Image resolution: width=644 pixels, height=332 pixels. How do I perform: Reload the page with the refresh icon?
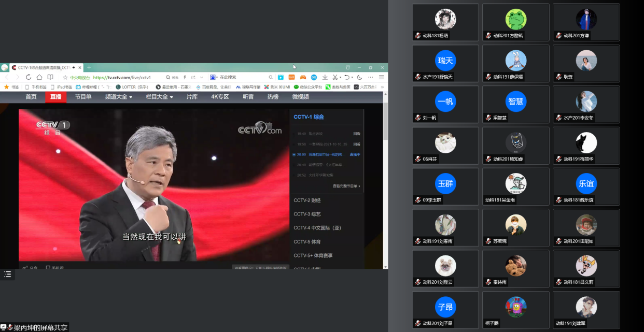tap(29, 77)
